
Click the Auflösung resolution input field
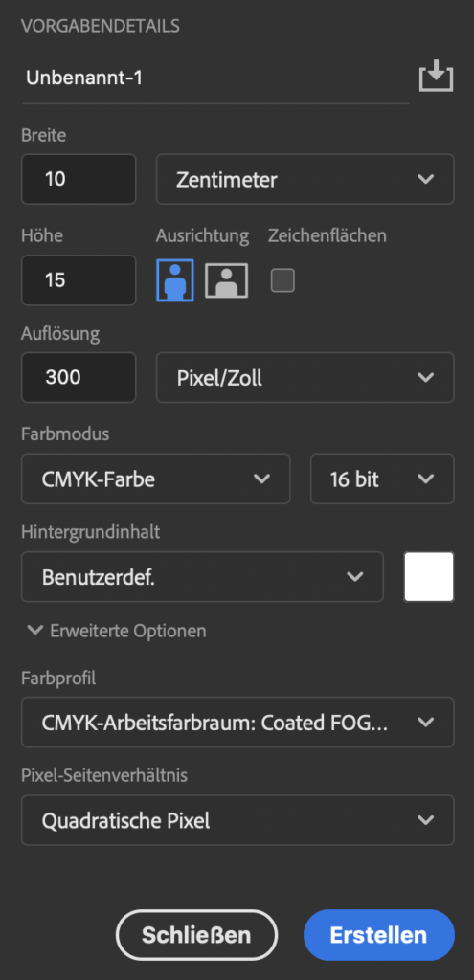pyautogui.click(x=79, y=377)
